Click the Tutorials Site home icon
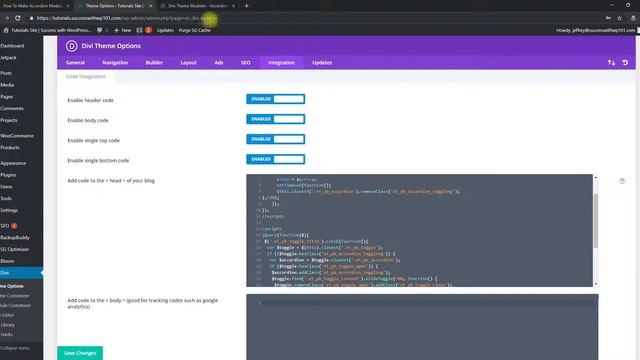The width and height of the screenshot is (640, 360). [x=6, y=30]
